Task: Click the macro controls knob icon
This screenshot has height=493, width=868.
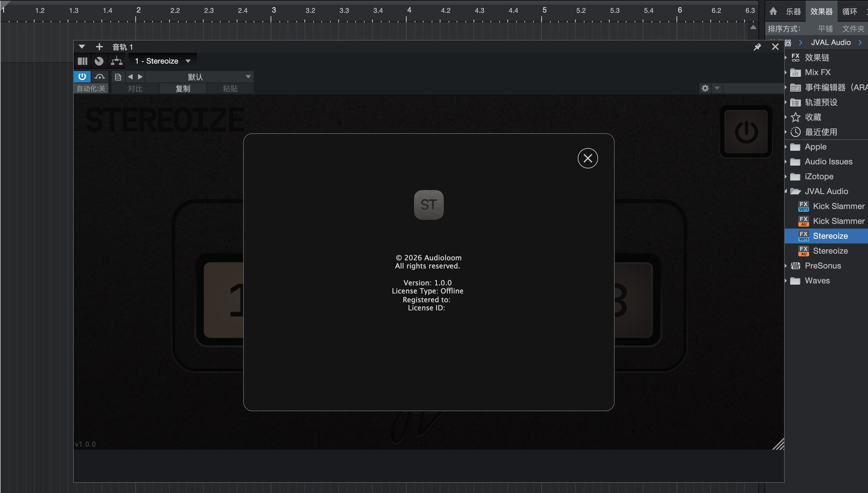Action: pyautogui.click(x=99, y=61)
